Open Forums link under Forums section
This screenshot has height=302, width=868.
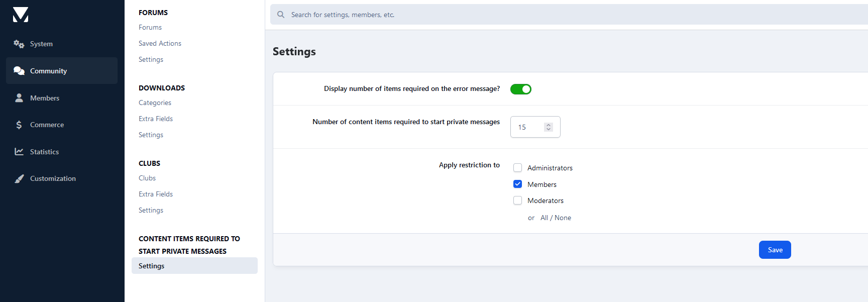[150, 28]
